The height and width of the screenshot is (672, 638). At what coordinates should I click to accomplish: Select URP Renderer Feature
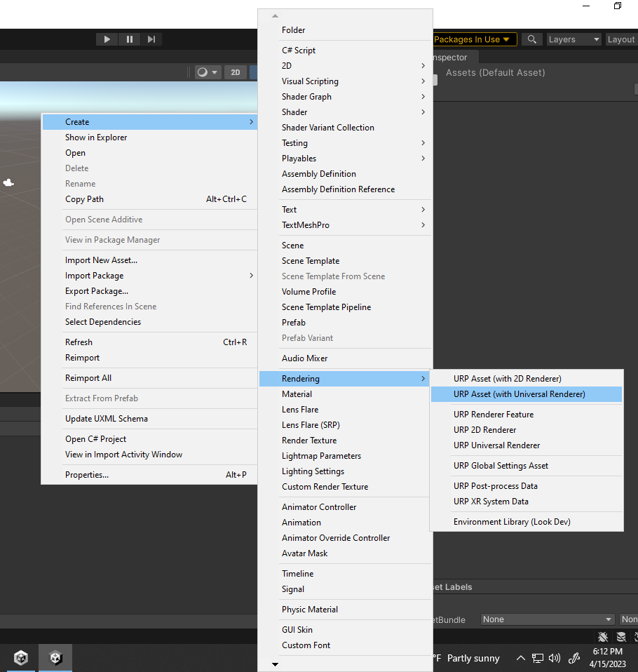pos(527,415)
